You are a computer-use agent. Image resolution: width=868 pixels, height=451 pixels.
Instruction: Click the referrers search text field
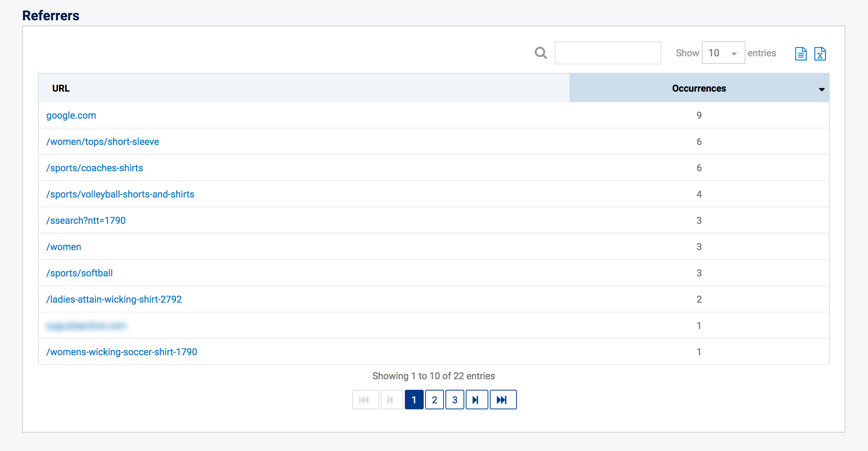(607, 53)
